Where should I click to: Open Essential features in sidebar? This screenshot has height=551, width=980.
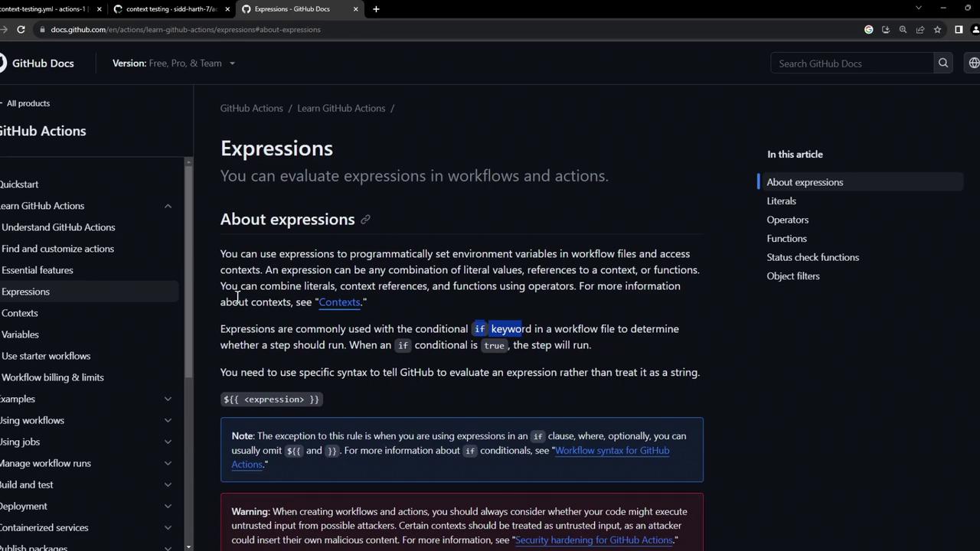pos(38,270)
